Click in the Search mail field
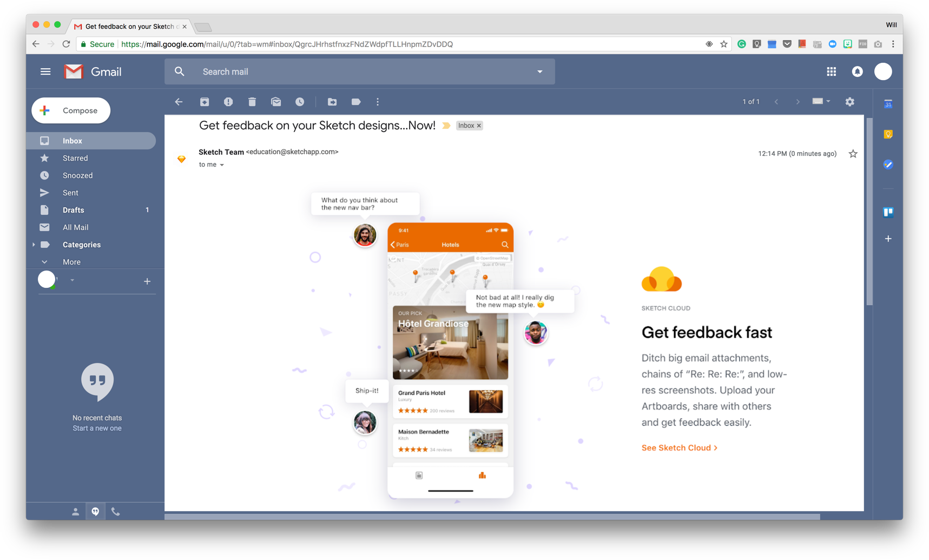The image size is (929, 560). [x=360, y=71]
